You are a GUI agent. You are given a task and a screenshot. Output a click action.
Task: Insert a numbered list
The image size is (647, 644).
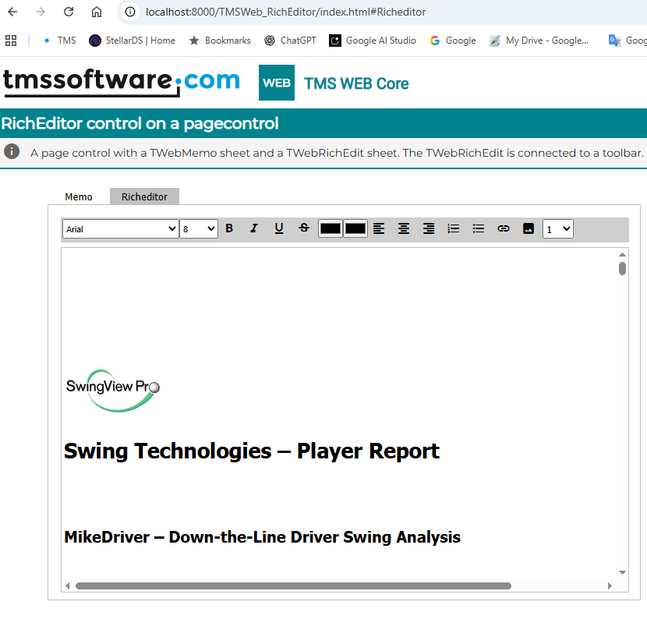point(454,228)
